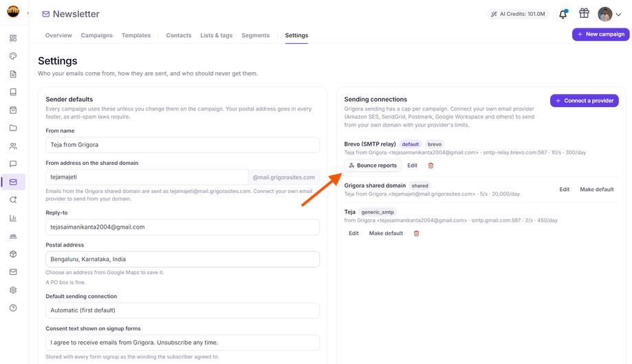Open the notifications bell icon
Viewport: 632px width, 364px height.
click(x=563, y=14)
